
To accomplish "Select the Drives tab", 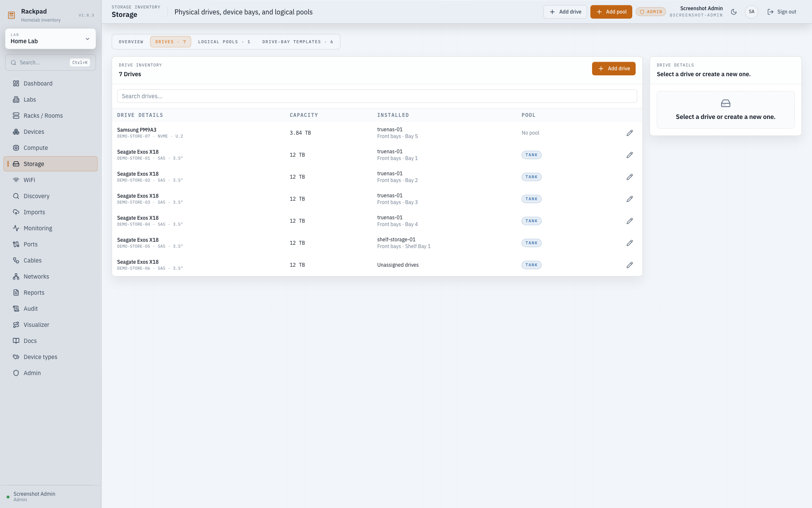I will point(170,42).
